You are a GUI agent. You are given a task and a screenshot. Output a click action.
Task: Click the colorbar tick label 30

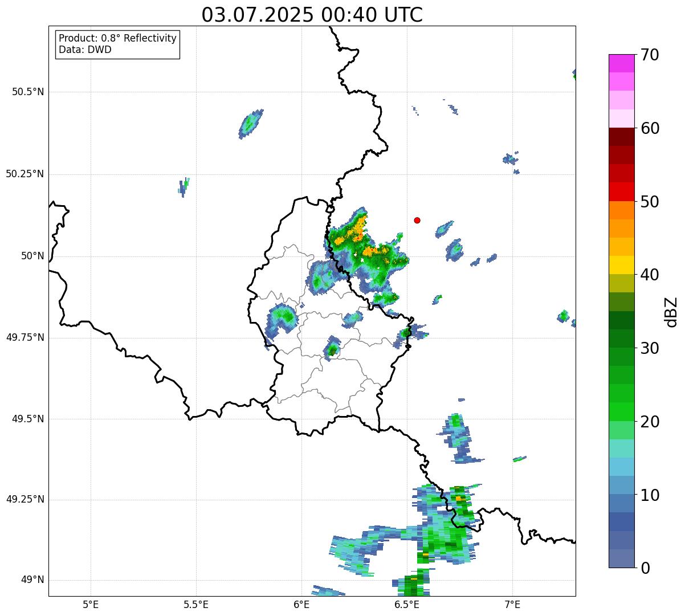coord(650,348)
